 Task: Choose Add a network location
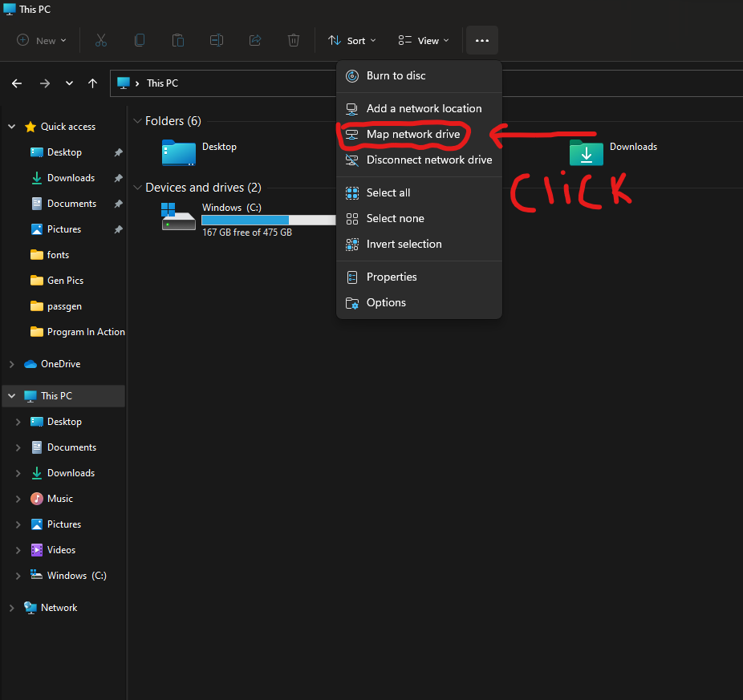(x=419, y=108)
